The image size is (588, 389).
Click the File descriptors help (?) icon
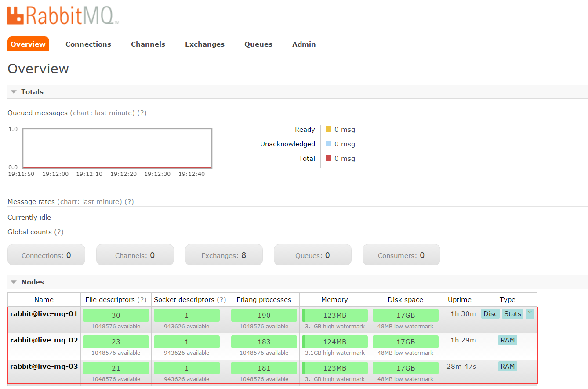[141, 299]
